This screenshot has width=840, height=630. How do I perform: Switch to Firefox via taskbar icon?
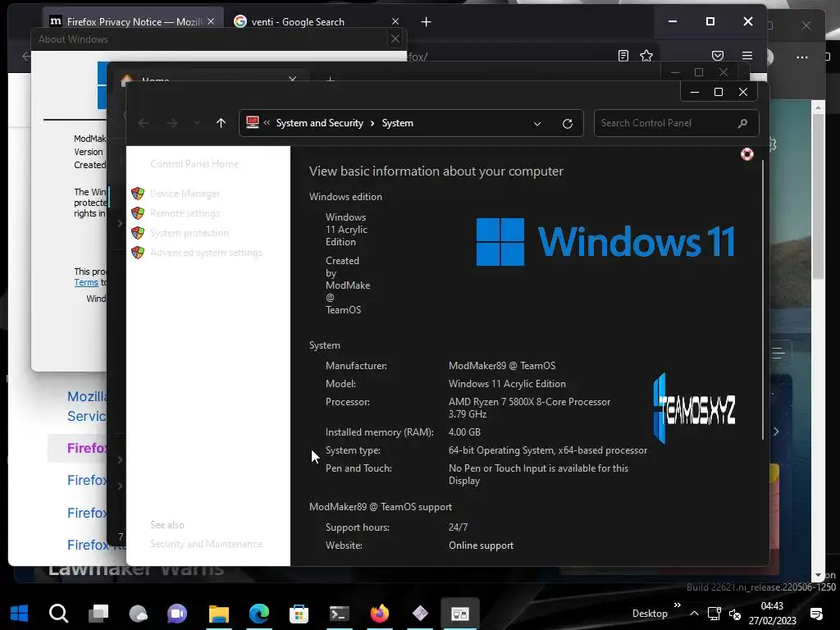380,613
